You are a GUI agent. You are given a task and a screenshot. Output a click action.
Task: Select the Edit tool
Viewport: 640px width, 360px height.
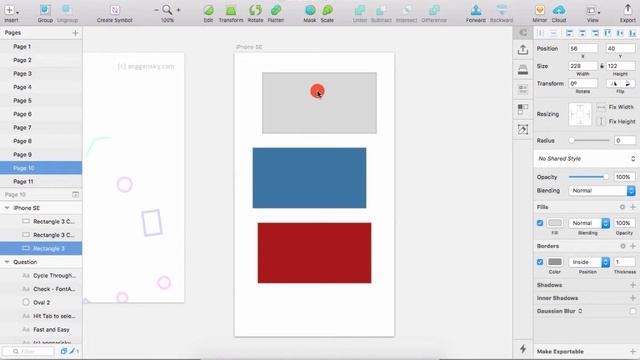click(x=209, y=10)
